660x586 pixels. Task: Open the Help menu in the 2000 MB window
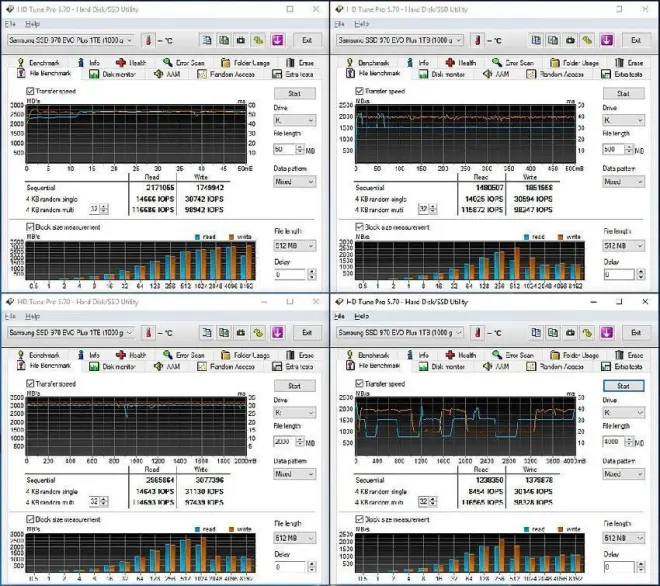pyautogui.click(x=34, y=315)
